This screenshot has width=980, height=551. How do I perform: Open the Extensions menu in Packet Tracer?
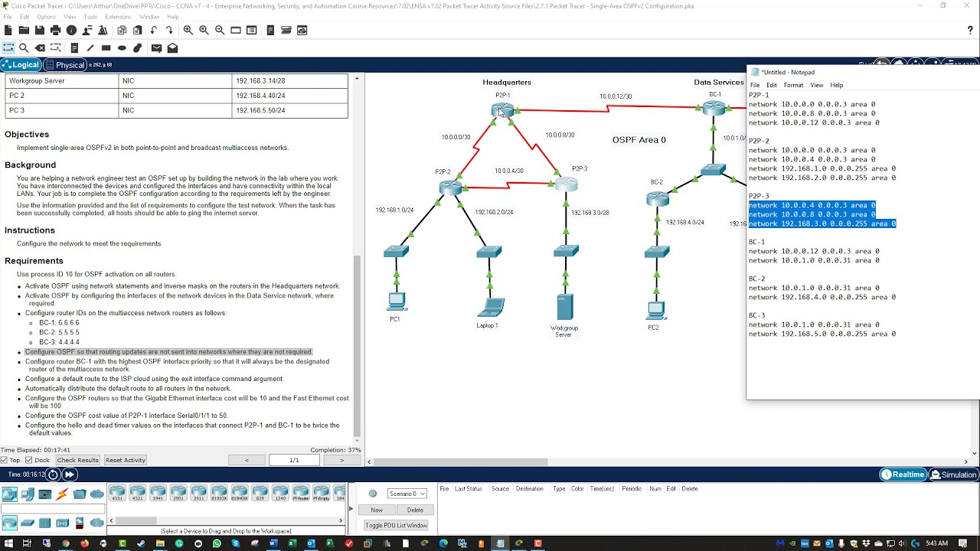[x=118, y=17]
